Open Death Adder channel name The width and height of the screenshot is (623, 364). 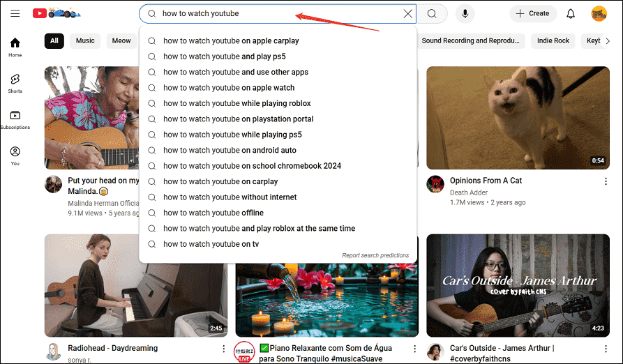468,192
